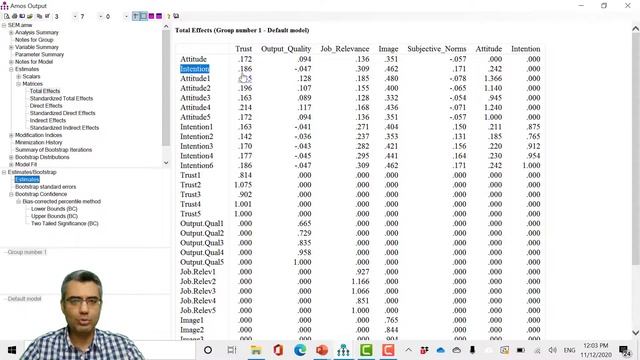
Task: Collapse the Bootstrap Confidence node
Action: coord(11,194)
